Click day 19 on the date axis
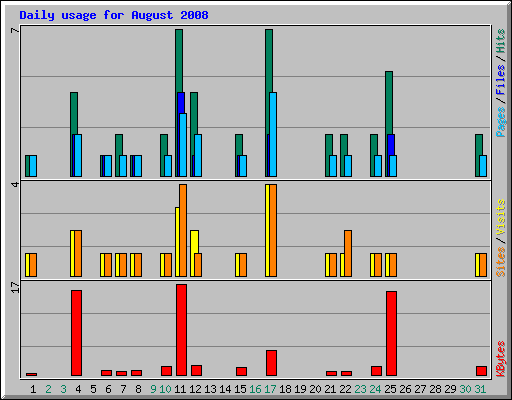 coord(300,389)
